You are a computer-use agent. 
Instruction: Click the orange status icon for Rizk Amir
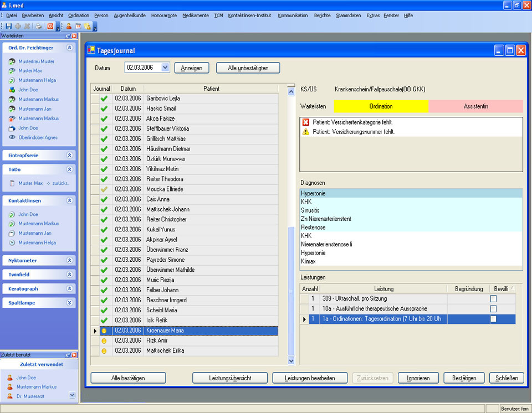(104, 340)
